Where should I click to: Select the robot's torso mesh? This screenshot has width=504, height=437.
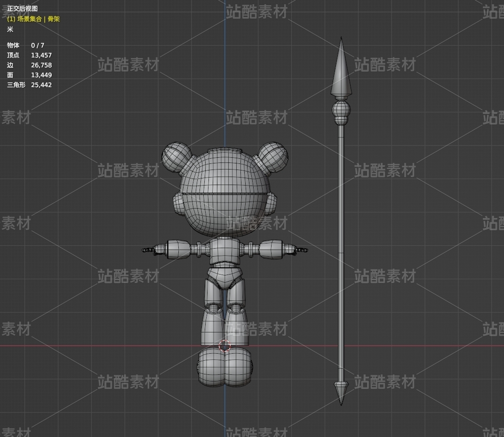tap(224, 250)
